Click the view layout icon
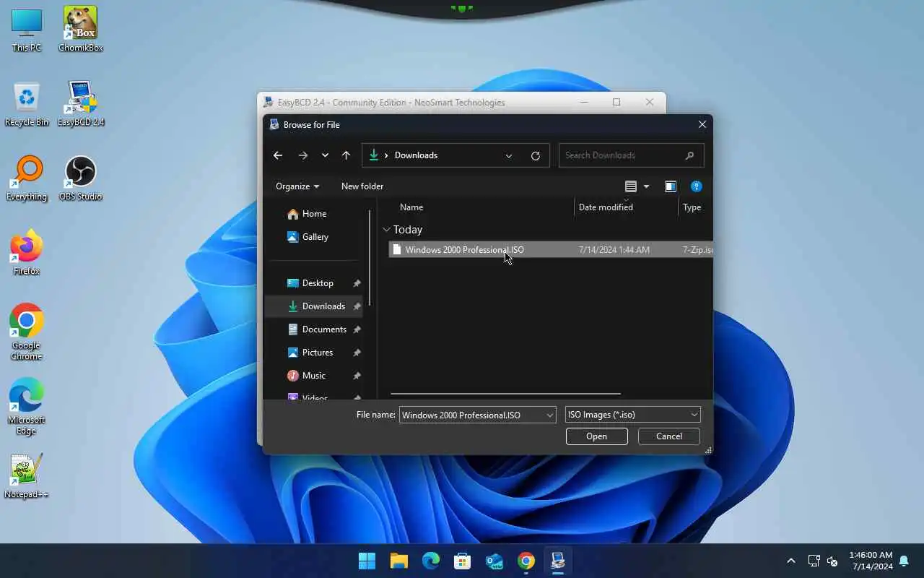 (x=631, y=186)
